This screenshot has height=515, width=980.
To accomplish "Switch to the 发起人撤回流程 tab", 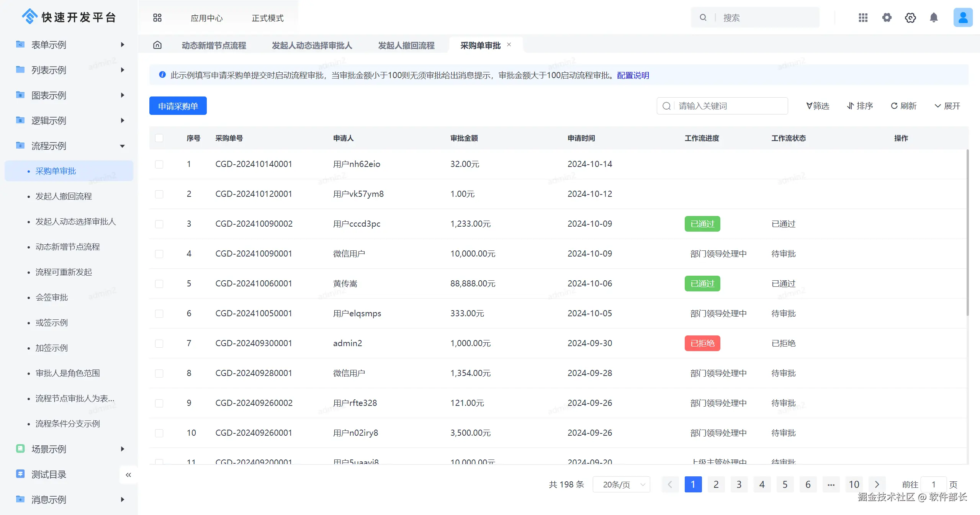I will coord(406,46).
